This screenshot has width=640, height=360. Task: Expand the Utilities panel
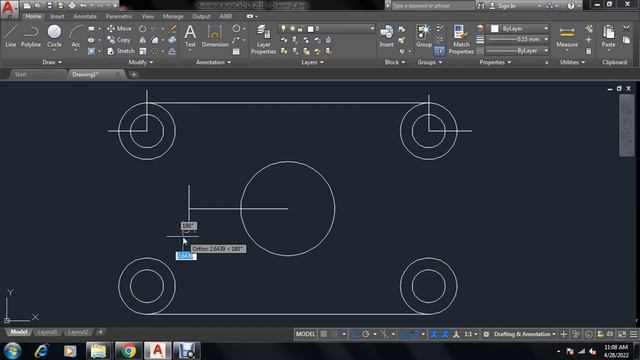(572, 62)
